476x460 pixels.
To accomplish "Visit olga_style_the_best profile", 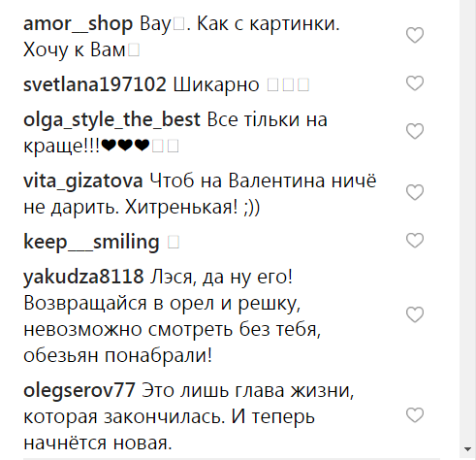I will click(x=111, y=120).
